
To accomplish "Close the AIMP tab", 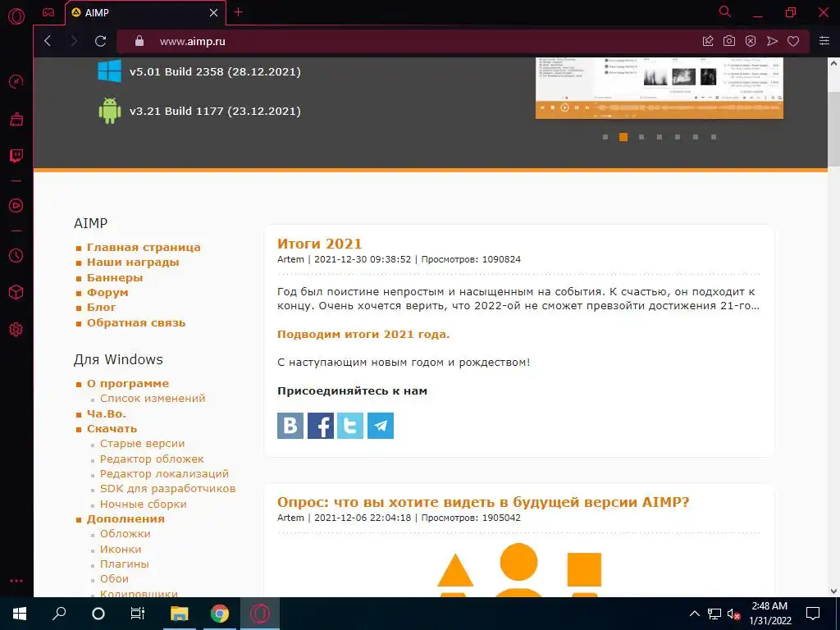I will click(x=214, y=12).
